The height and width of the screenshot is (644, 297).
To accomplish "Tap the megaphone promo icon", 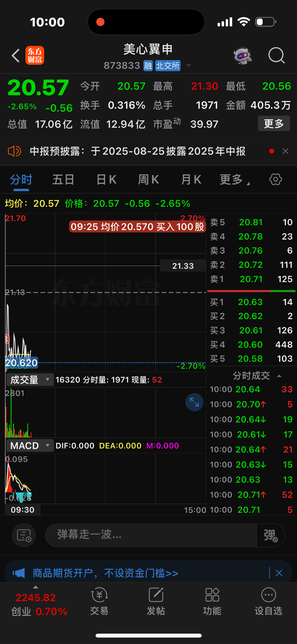I will tap(19, 573).
